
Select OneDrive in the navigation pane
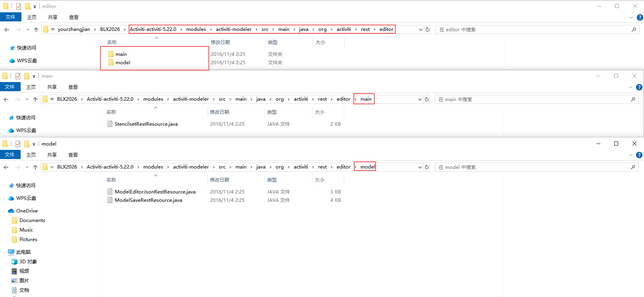coord(27,211)
